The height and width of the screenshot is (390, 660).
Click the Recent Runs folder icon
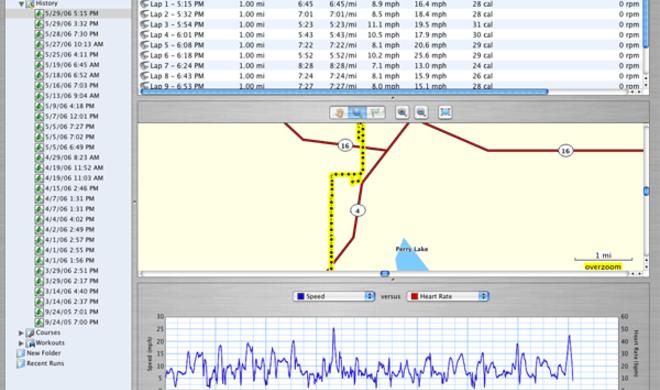coord(21,363)
